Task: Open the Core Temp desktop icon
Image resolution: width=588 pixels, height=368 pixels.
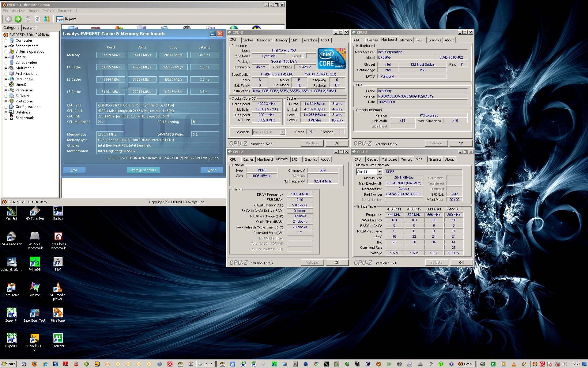Action: [x=11, y=288]
